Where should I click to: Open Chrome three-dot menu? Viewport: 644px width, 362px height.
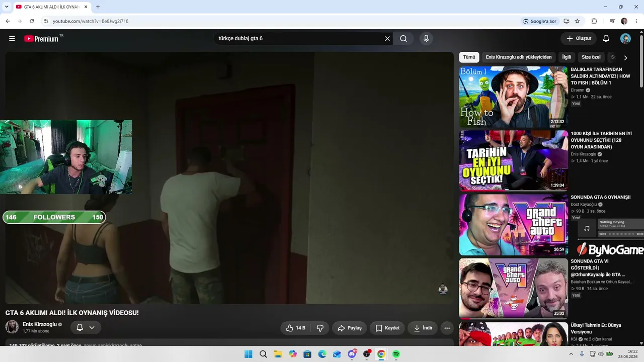click(x=636, y=21)
